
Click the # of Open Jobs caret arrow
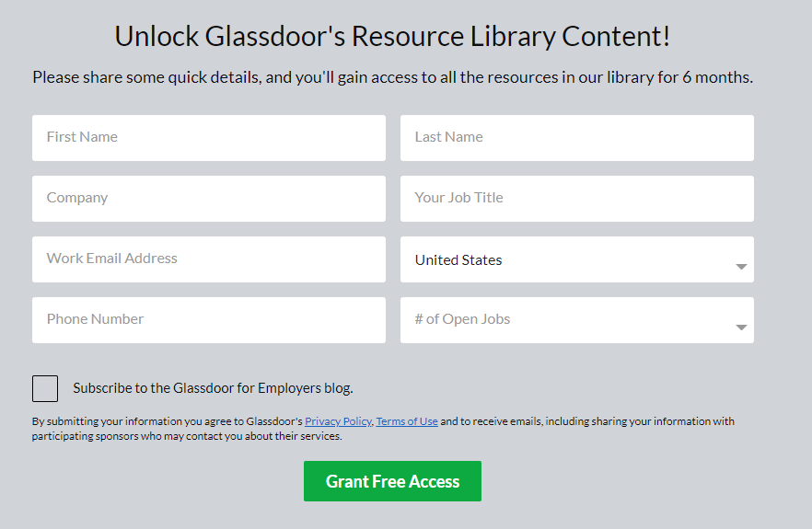[x=741, y=328]
